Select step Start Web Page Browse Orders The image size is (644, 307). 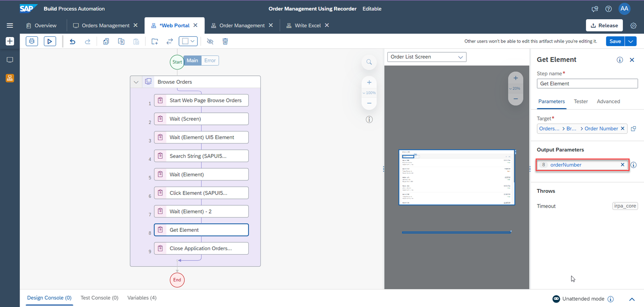pyautogui.click(x=201, y=100)
